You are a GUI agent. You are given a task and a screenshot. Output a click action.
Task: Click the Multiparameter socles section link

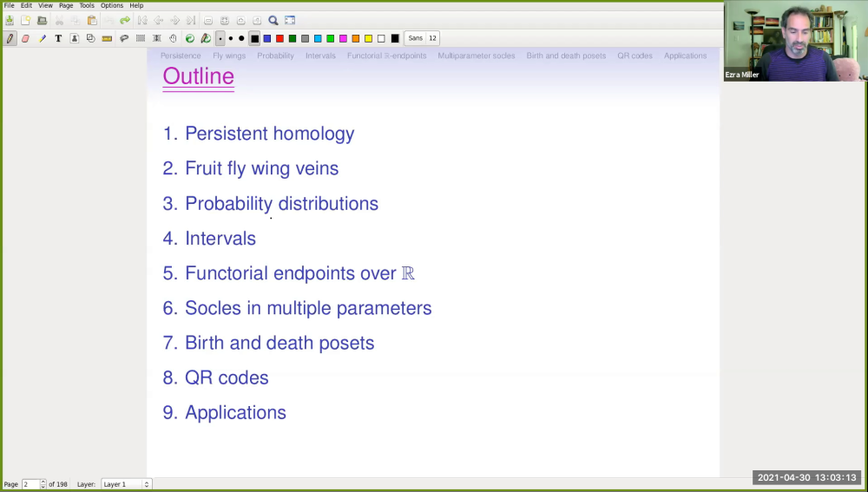coord(476,56)
